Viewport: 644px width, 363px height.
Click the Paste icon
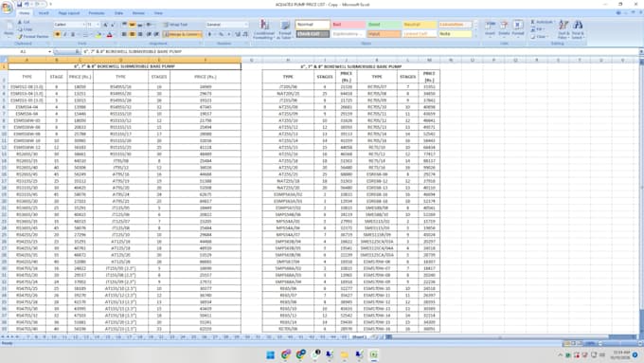coord(9,28)
